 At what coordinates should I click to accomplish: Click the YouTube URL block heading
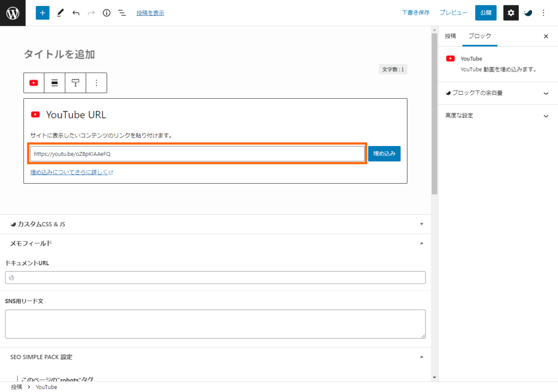pyautogui.click(x=76, y=114)
